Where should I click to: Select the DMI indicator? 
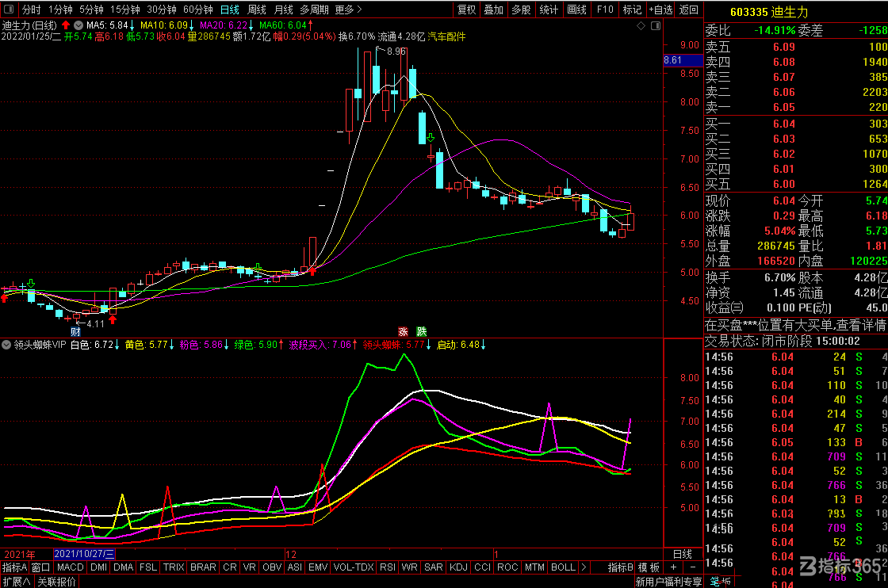tap(98, 567)
